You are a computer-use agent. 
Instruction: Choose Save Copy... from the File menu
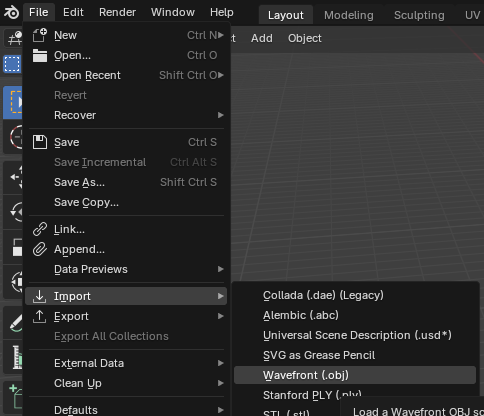pyautogui.click(x=126, y=202)
